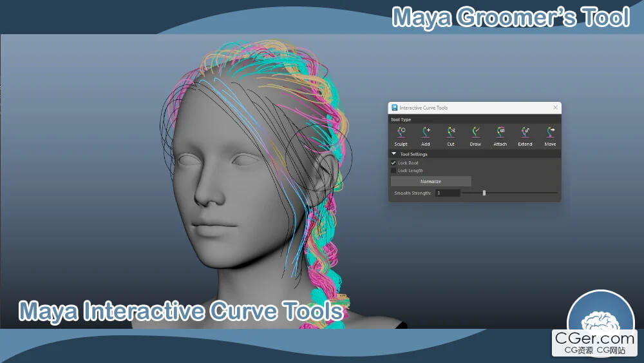Select the Attach curve tool
This screenshot has width=644, height=363.
click(500, 136)
